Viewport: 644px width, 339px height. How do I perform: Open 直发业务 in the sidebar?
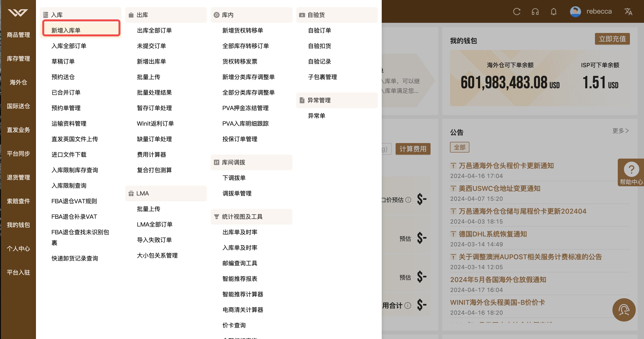click(x=18, y=130)
